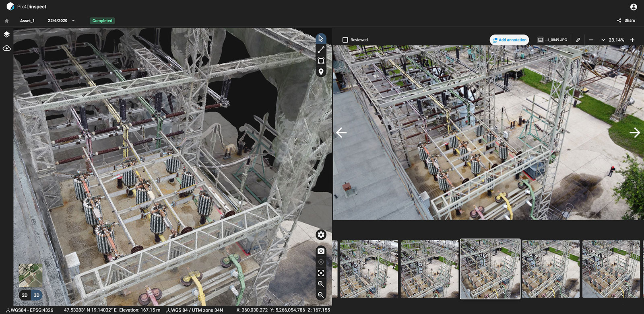The image size is (644, 314).
Task: Select the location marker pin tool
Action: coord(321,72)
